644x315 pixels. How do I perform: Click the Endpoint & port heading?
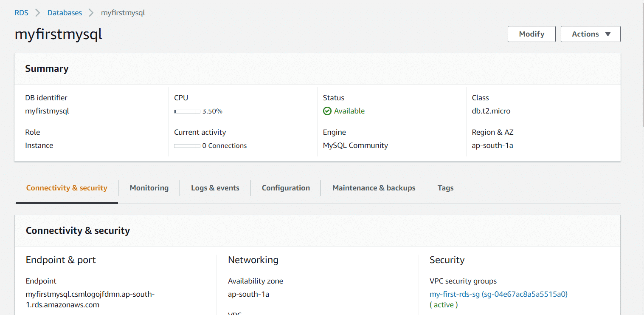61,260
